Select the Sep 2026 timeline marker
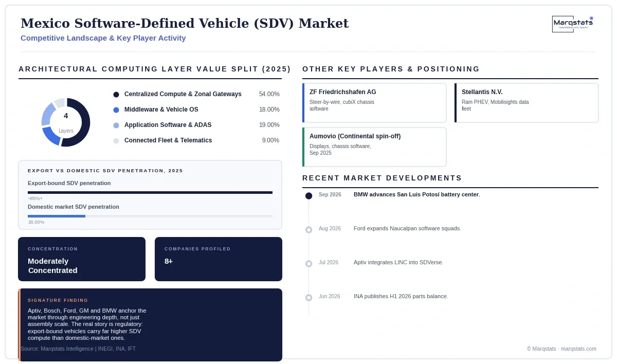The height and width of the screenshot is (364, 617). [308, 196]
